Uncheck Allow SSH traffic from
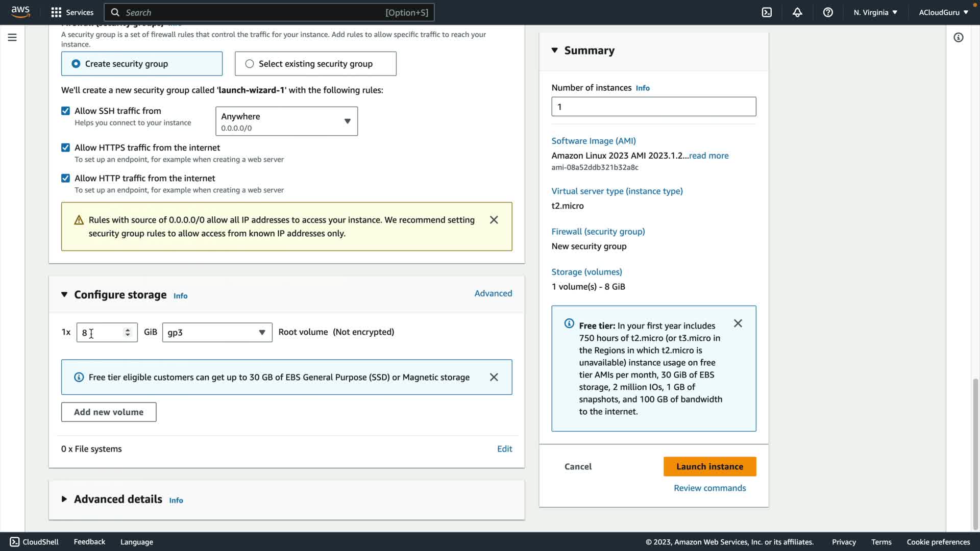 pos(65,111)
